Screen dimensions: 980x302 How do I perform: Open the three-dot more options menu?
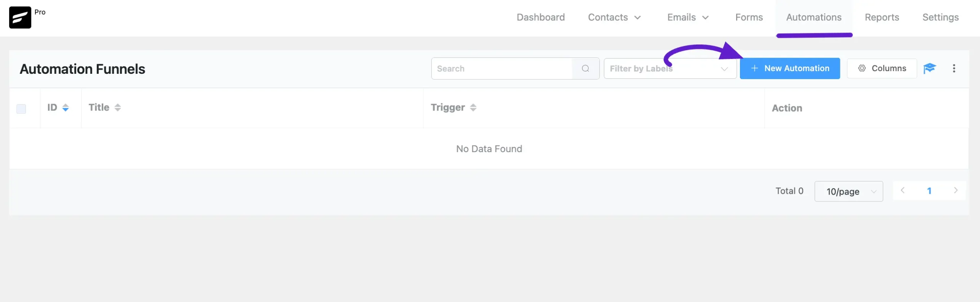[x=954, y=68]
